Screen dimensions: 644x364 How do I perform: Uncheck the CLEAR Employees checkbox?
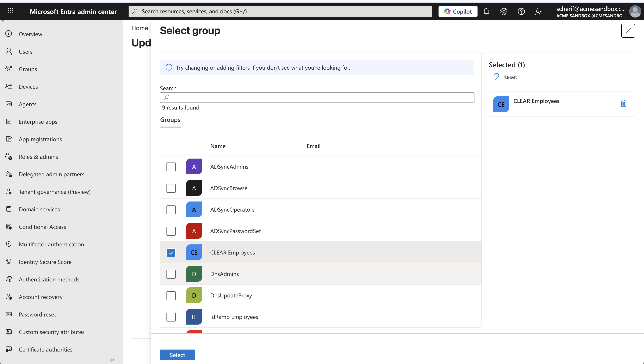[x=171, y=253]
